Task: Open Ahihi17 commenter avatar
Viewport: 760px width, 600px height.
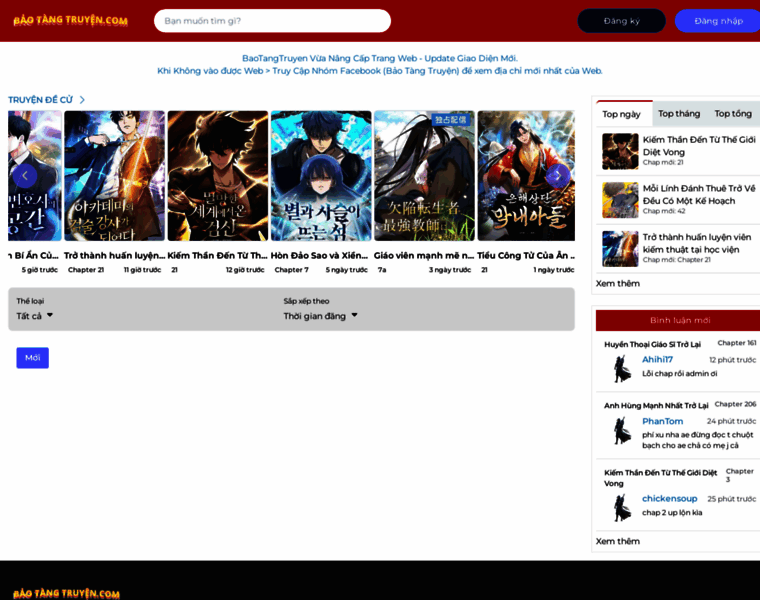Action: pyautogui.click(x=622, y=369)
